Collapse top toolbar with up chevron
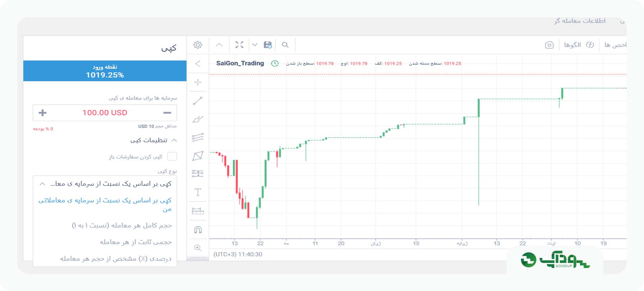644x291 pixels. 219,45
